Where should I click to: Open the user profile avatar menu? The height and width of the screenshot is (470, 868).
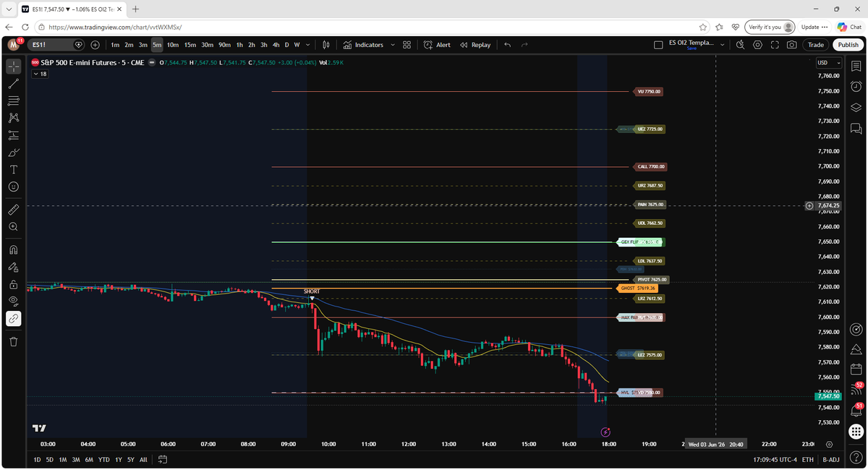(x=14, y=45)
